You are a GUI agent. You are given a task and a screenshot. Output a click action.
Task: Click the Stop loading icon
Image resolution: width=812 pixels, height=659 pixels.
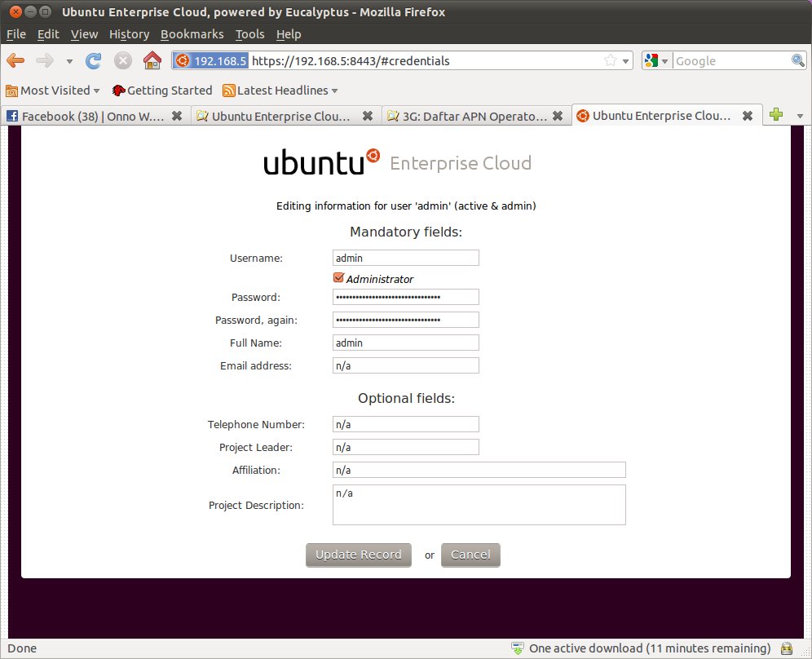[123, 60]
